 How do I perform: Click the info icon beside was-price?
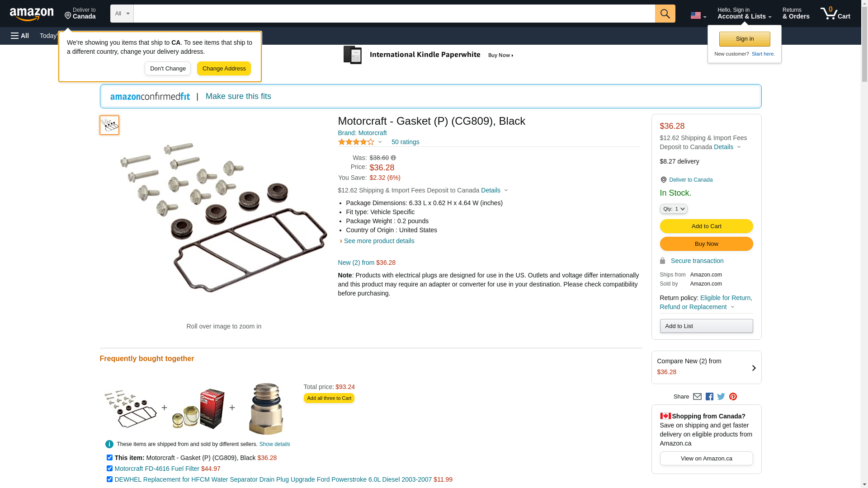[393, 158]
